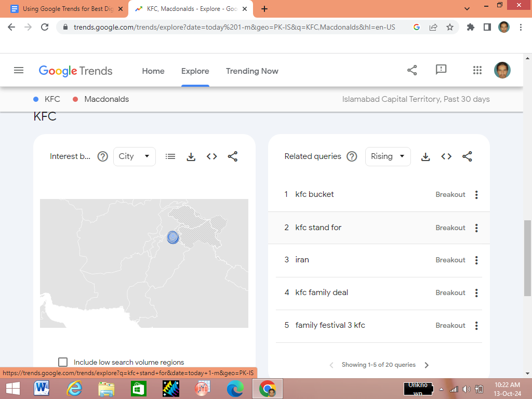Close the KFC, Macdonalds Explore tab
The width and height of the screenshot is (532, 399).
point(244,9)
